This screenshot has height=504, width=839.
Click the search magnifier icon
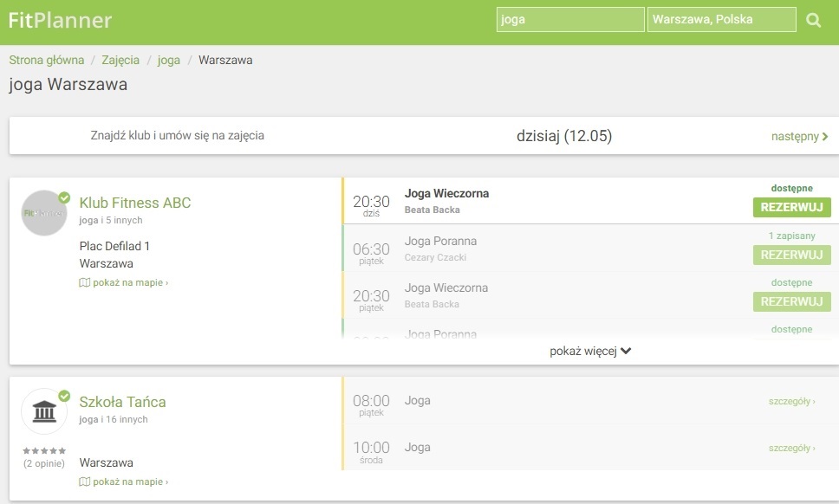813,18
